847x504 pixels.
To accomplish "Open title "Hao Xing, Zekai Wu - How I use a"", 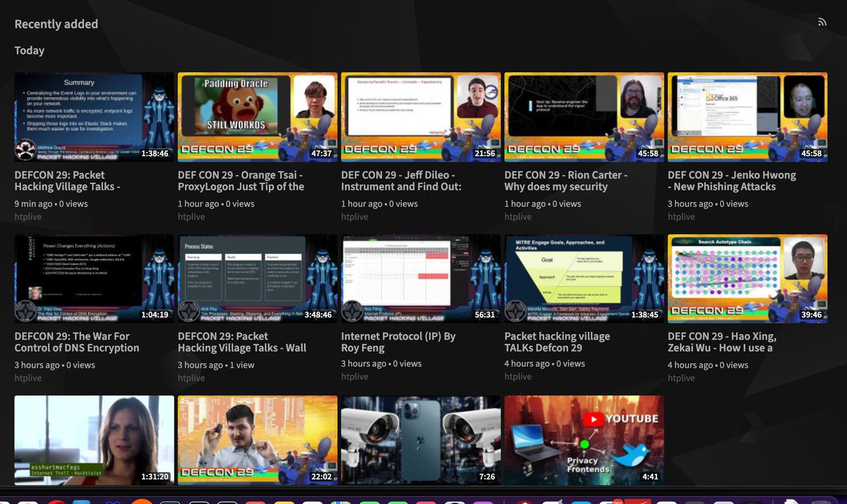I will pyautogui.click(x=722, y=342).
